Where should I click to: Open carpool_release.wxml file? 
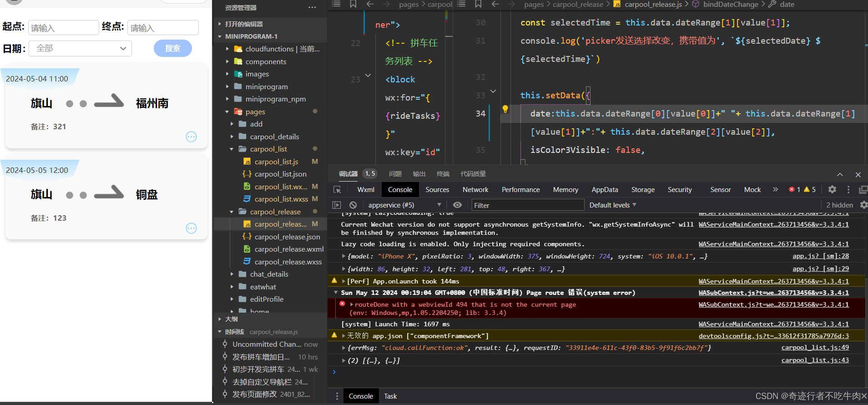[x=289, y=249]
